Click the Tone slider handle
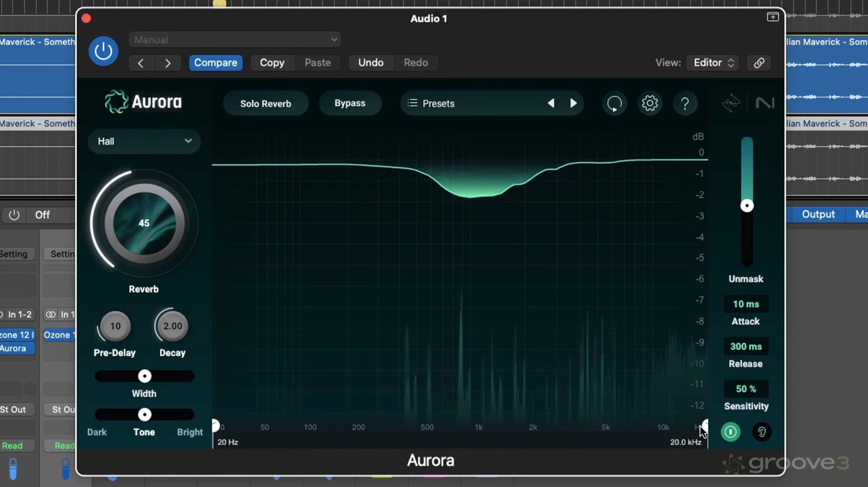This screenshot has width=868, height=487. click(x=145, y=414)
